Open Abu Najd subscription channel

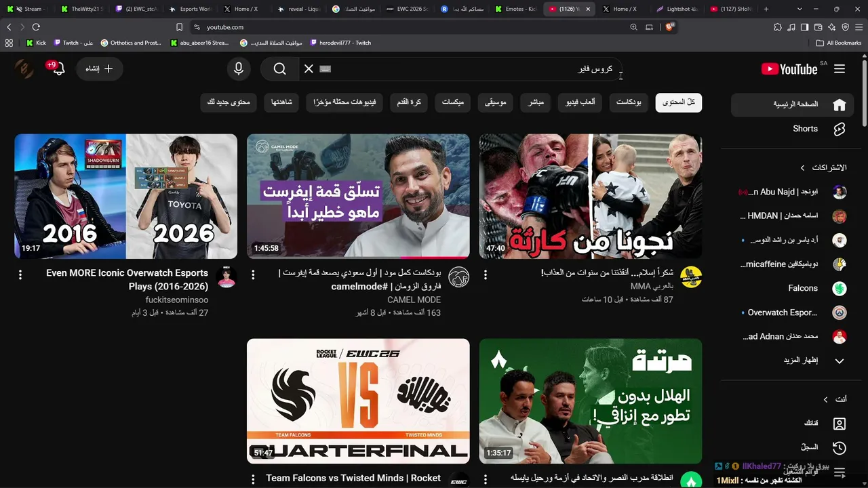[792, 192]
